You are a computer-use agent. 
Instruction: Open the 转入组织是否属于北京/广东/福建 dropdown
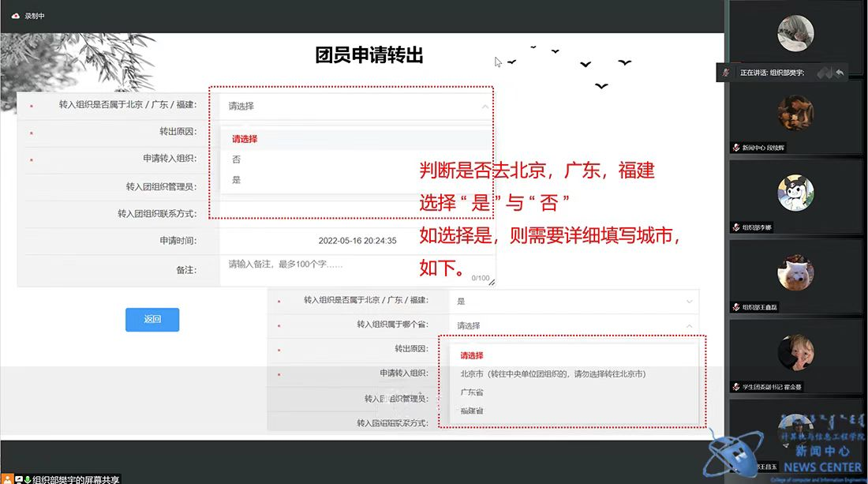tap(357, 106)
